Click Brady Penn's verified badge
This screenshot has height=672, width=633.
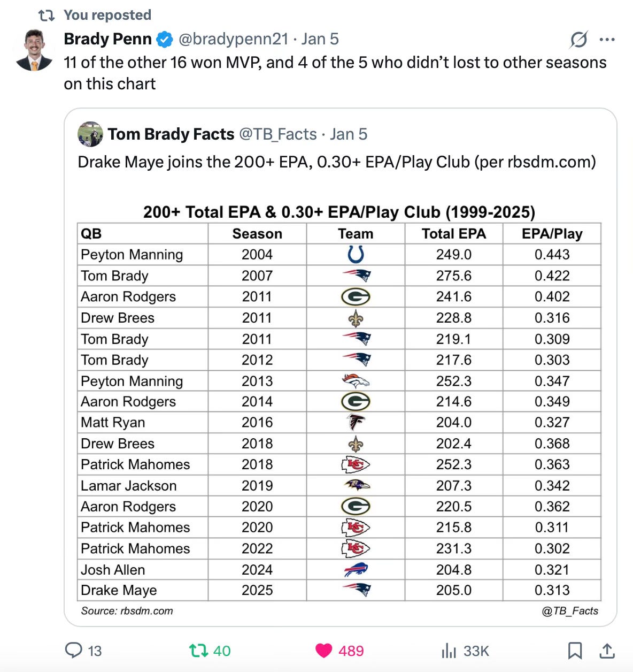[x=165, y=39]
